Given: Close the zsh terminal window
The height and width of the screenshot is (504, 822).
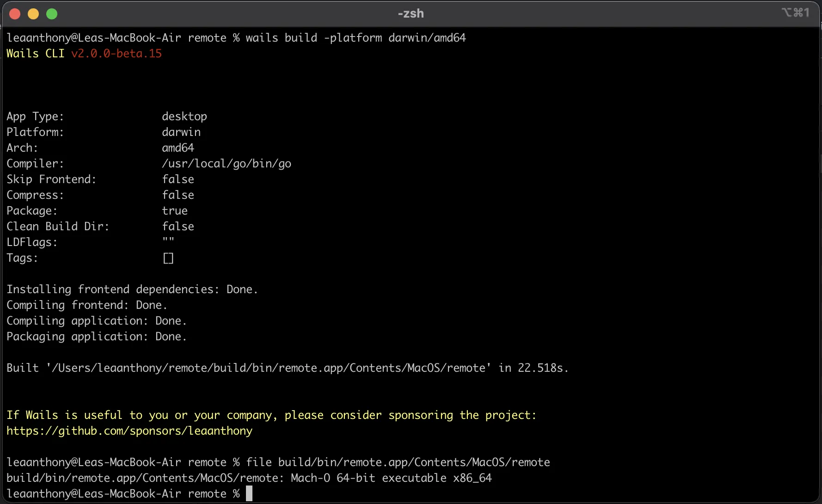Looking at the screenshot, I should tap(14, 13).
